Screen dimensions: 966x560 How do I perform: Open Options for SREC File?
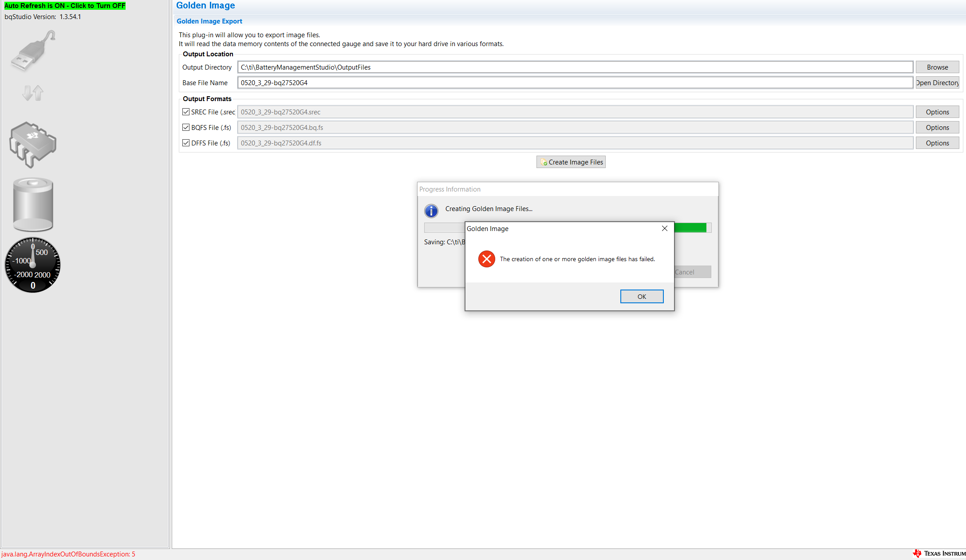coord(937,112)
